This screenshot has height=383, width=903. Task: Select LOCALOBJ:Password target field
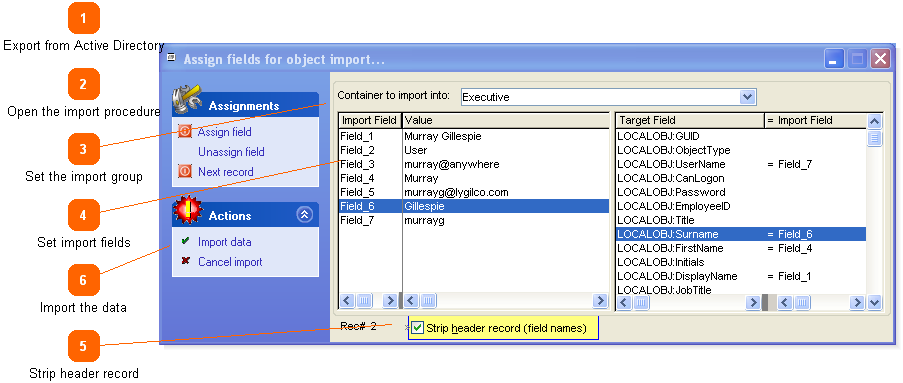741,192
